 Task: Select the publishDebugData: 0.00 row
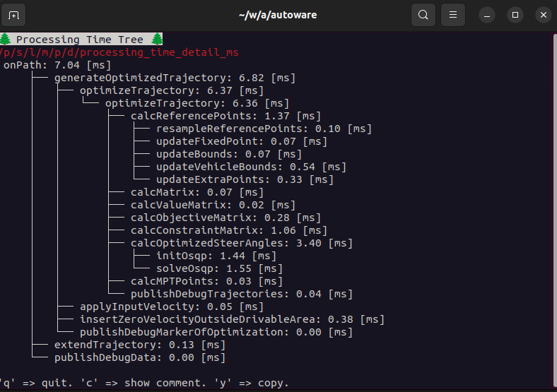click(x=140, y=358)
